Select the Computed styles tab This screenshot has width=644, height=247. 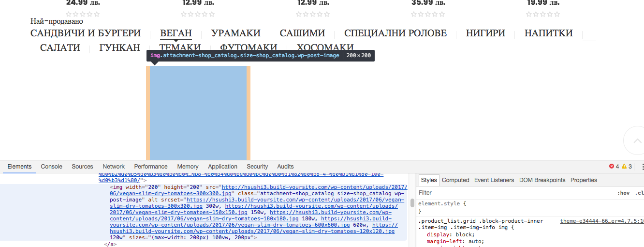(455, 180)
